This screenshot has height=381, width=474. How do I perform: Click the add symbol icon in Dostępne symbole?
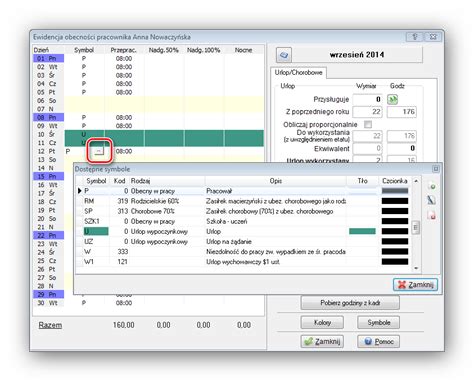pyautogui.click(x=432, y=186)
